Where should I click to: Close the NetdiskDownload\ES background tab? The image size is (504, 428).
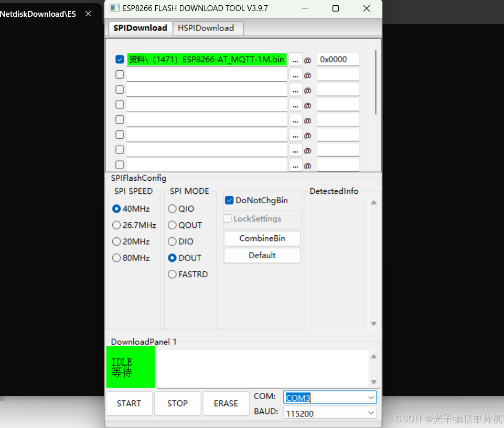coord(89,14)
